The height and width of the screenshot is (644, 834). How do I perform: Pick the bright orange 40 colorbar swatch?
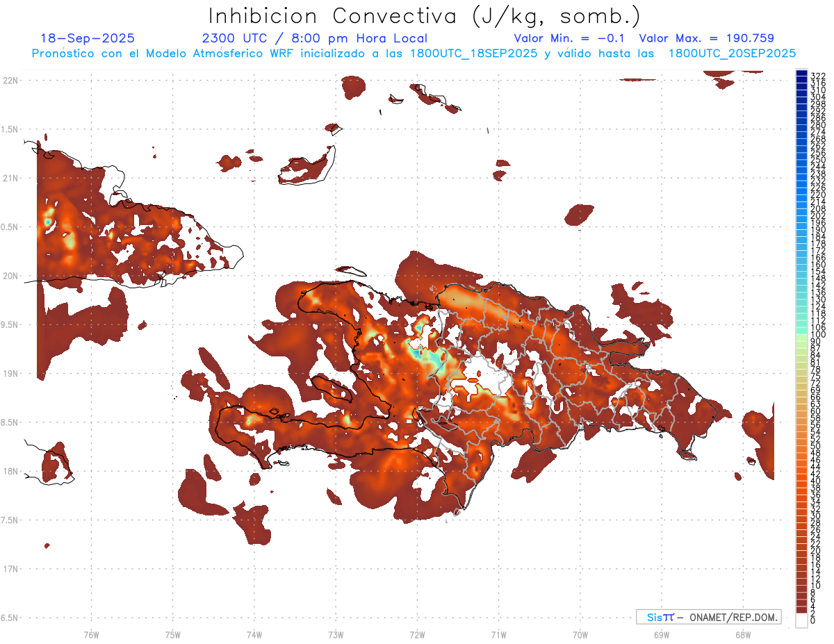(801, 481)
